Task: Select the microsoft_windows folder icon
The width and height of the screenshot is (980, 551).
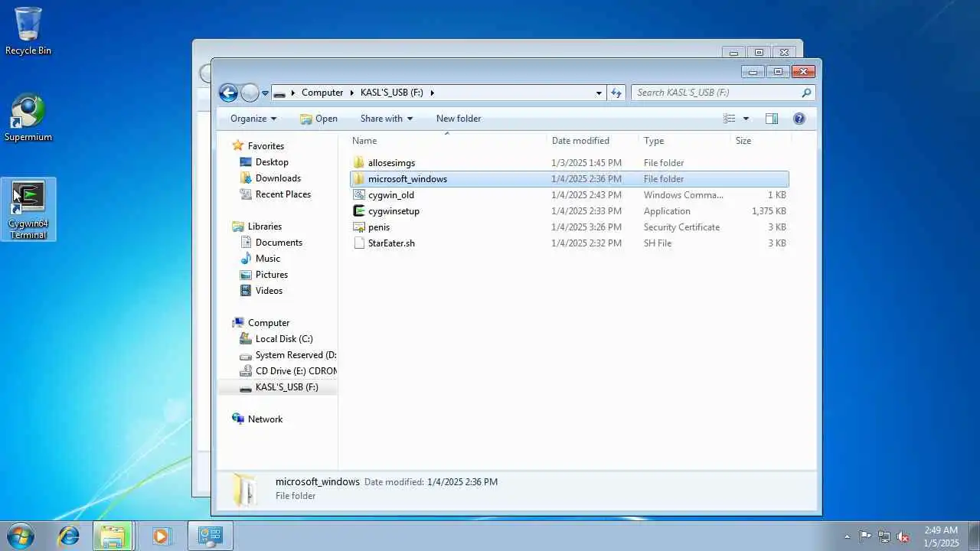Action: click(359, 179)
